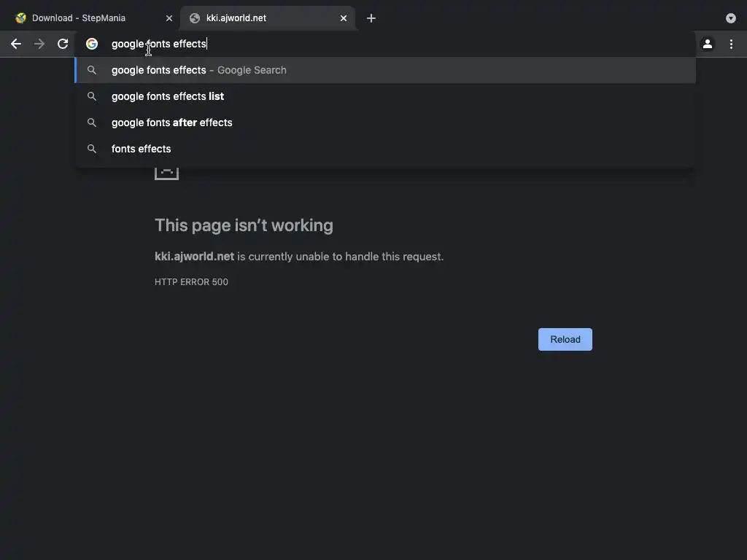Choose suggestion google fonts effects - Google Search
This screenshot has width=747, height=560.
pos(385,70)
